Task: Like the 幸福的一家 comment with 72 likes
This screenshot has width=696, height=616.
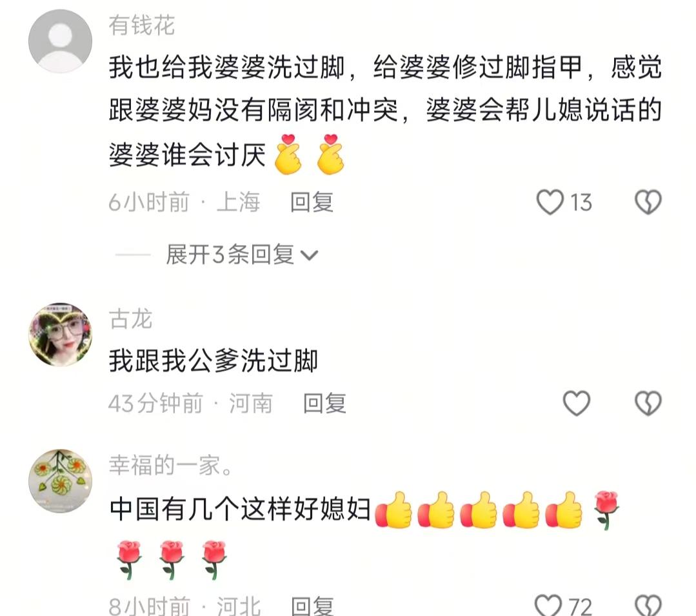Action: [548, 605]
